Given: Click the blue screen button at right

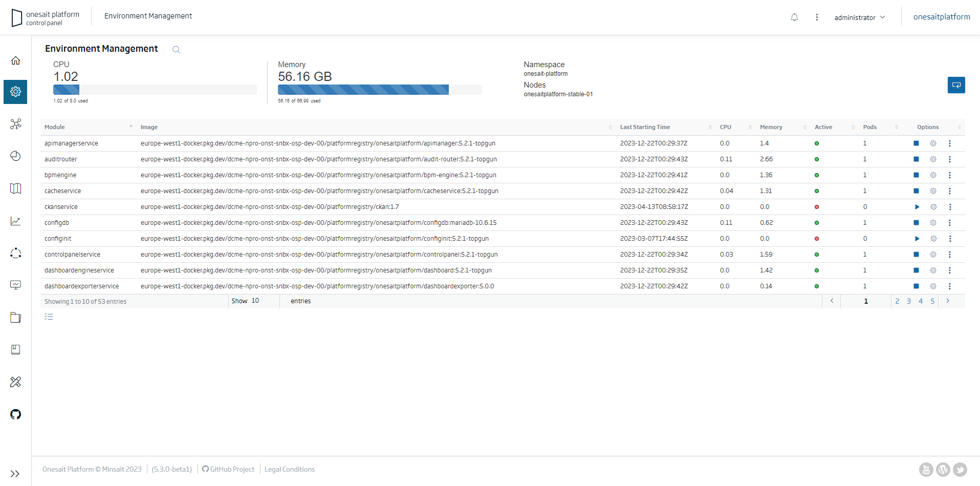Looking at the screenshot, I should (x=956, y=85).
